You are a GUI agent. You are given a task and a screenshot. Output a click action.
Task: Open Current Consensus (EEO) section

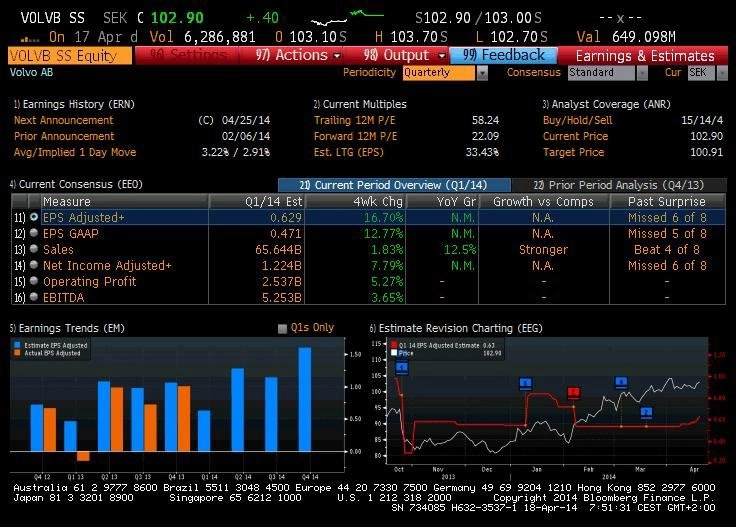coord(76,184)
